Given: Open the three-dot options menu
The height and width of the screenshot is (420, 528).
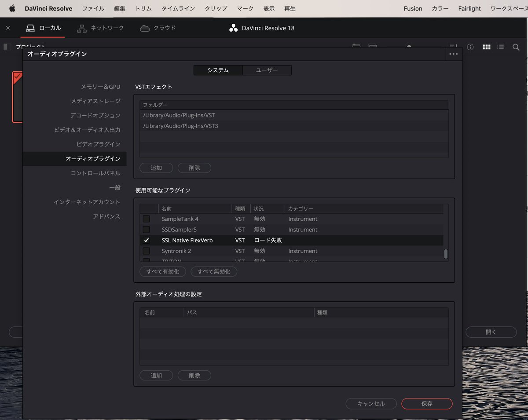Looking at the screenshot, I should (454, 54).
